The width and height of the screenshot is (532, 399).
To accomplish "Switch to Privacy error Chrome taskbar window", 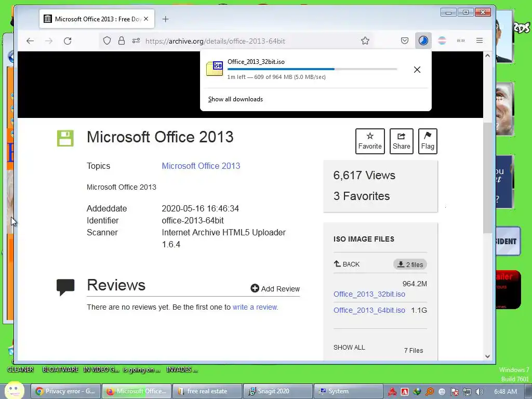I will 66,391.
